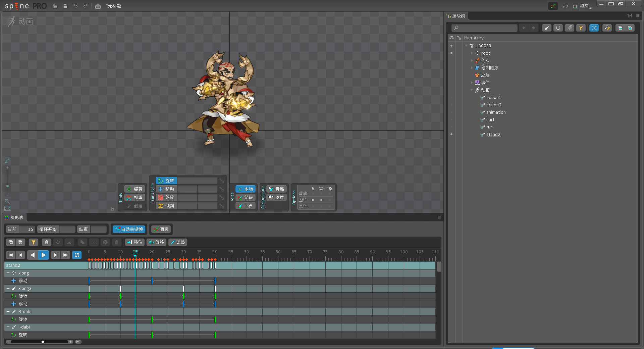Collapse the R-dabi row in dopesheet
644x349 pixels.
tap(8, 311)
